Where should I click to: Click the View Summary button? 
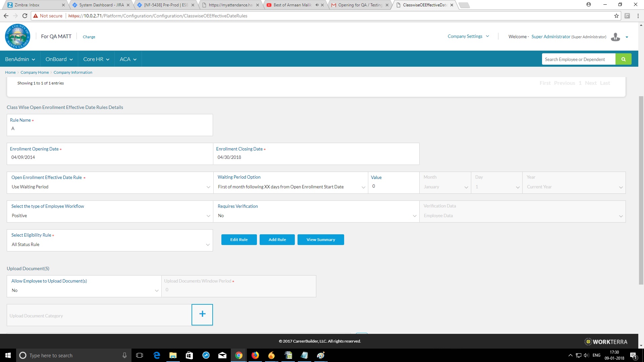pyautogui.click(x=320, y=240)
